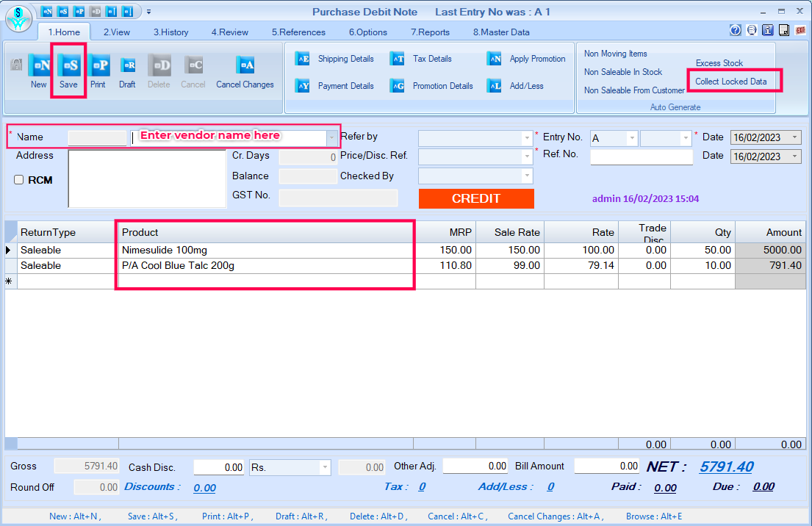Open the Price/Disc. Ref. dropdown
The height and width of the screenshot is (526, 812).
527,156
